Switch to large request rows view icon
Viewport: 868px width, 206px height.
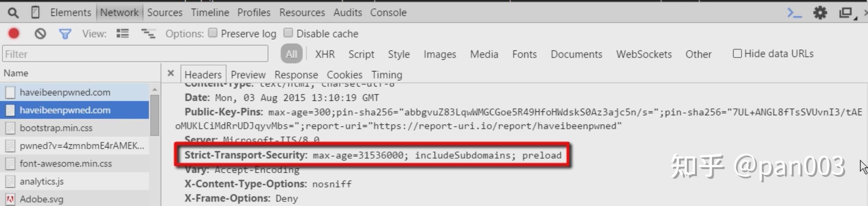[122, 34]
